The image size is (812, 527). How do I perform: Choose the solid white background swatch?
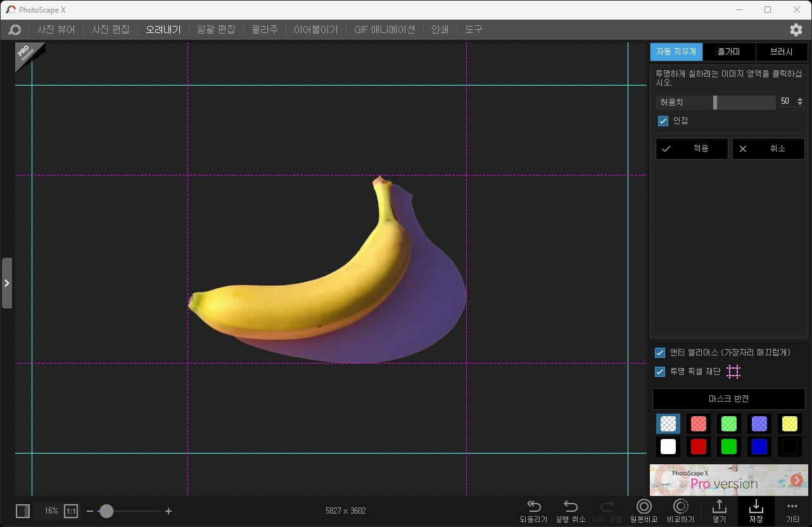pos(668,447)
